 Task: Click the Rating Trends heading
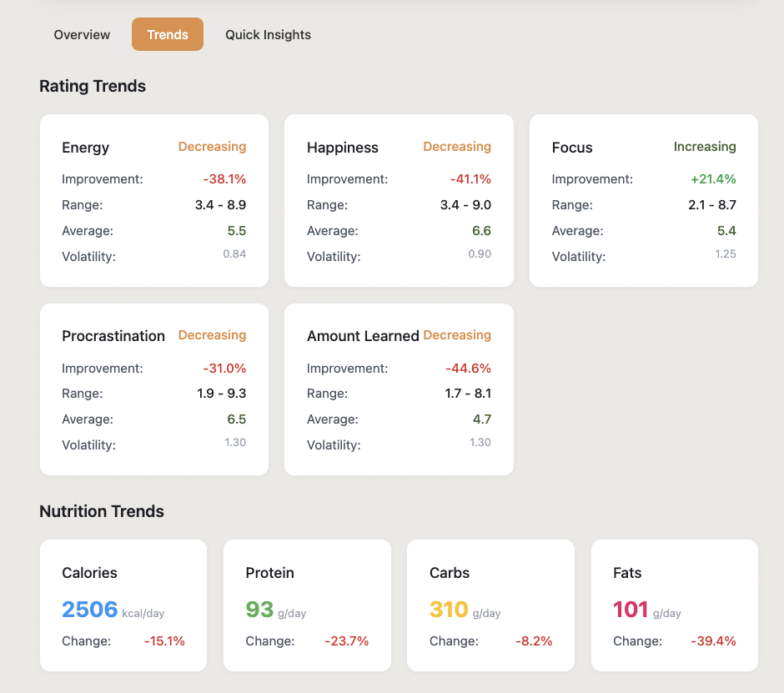[x=92, y=86]
